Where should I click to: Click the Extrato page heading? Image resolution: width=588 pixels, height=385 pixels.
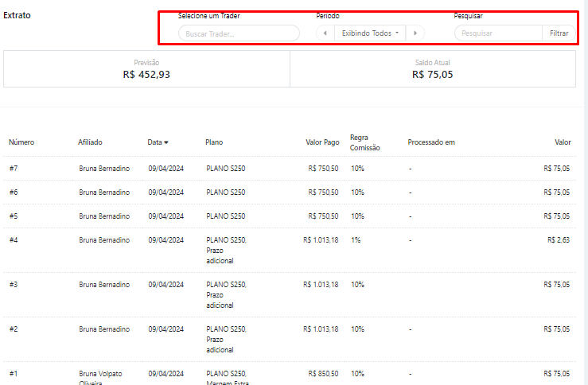pos(18,15)
